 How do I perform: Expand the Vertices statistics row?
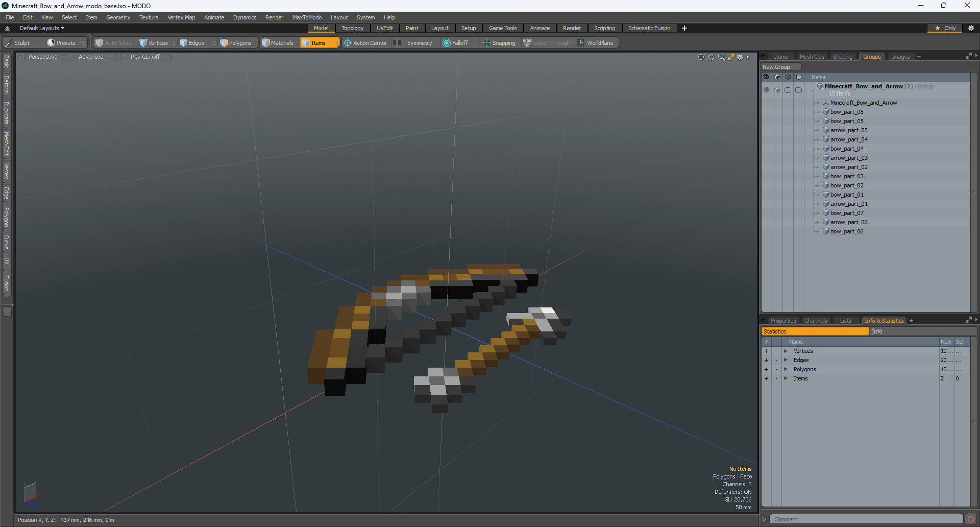pos(786,351)
